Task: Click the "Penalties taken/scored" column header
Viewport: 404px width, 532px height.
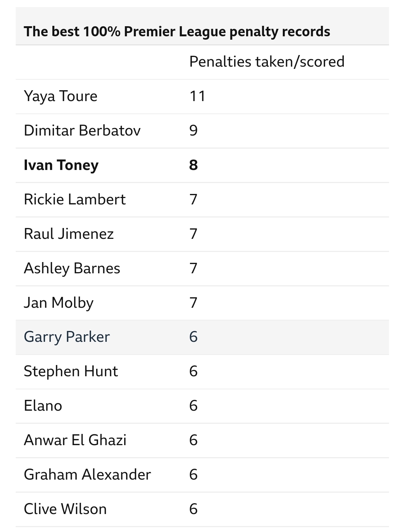Action: tap(266, 62)
